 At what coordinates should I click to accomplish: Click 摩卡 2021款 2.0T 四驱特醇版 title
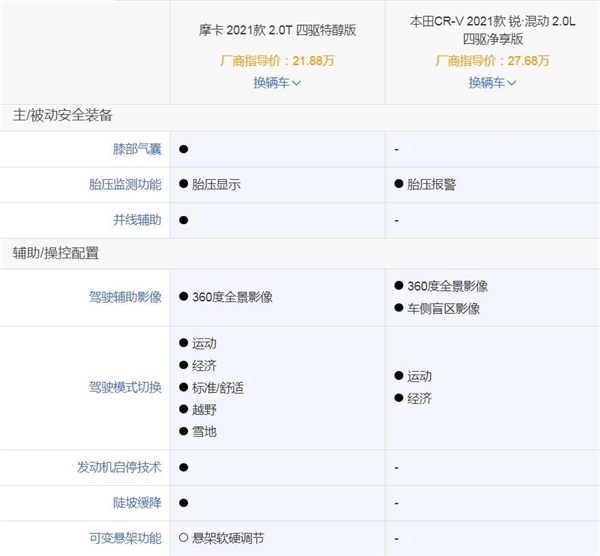pos(277,30)
